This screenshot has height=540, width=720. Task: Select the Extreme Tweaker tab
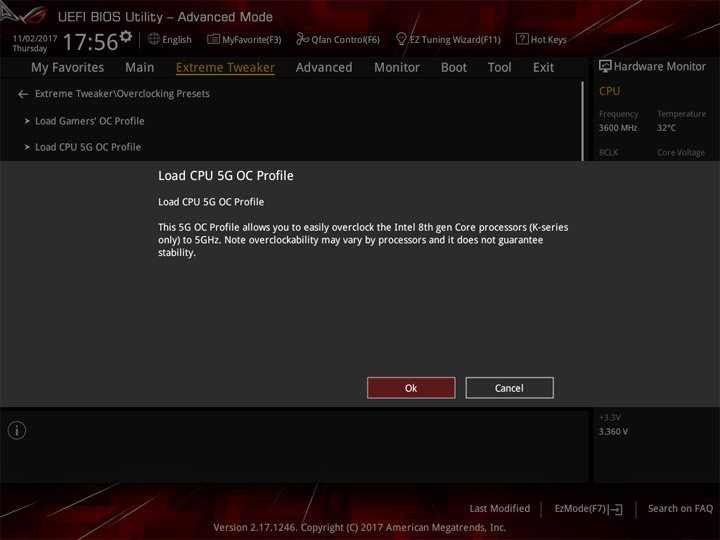pos(225,68)
